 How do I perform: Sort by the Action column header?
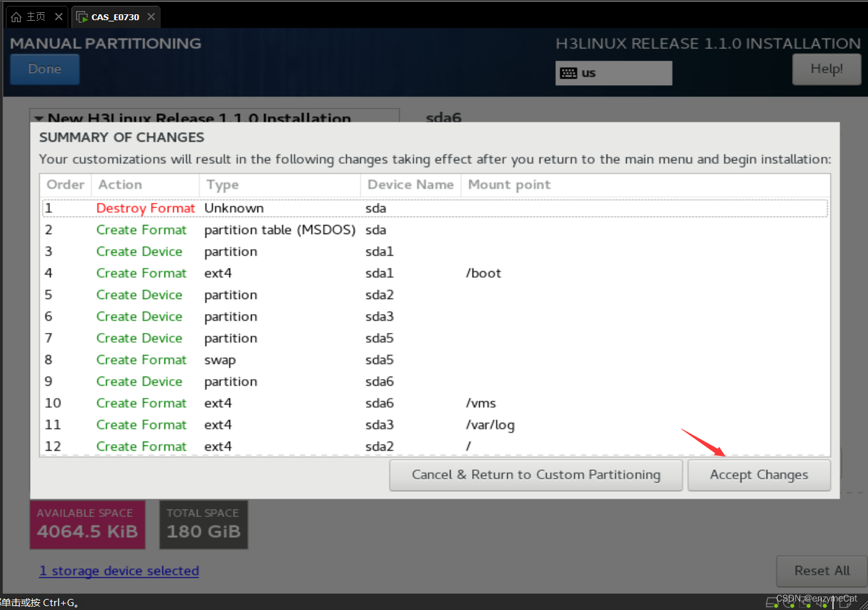point(145,185)
